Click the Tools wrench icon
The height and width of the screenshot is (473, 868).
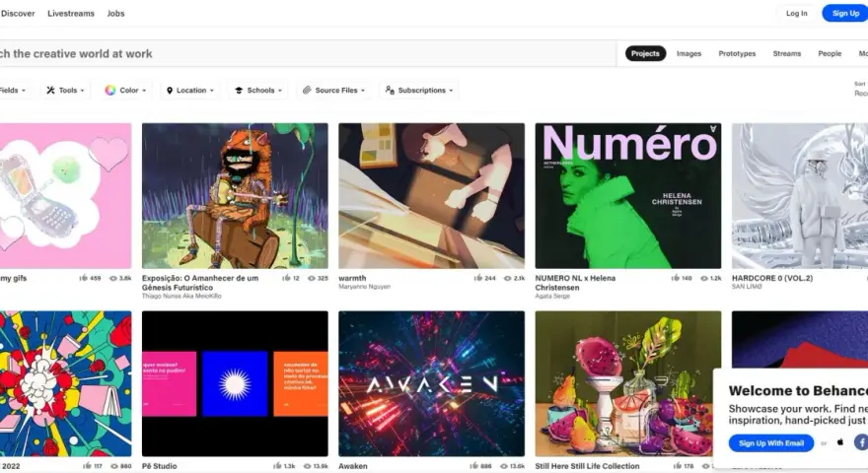click(50, 91)
